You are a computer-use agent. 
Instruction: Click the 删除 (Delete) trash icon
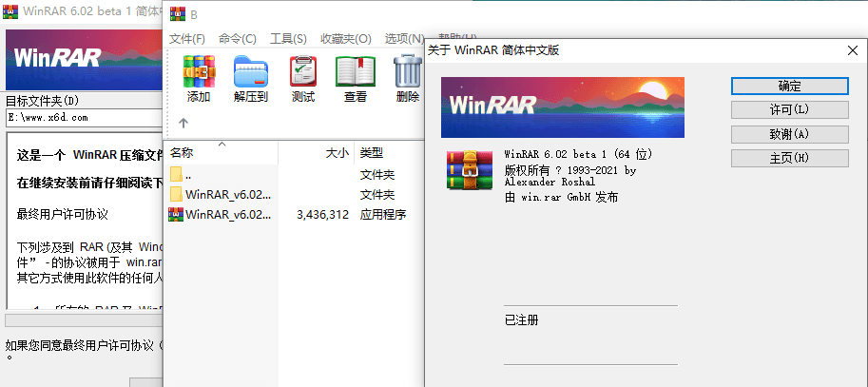[x=408, y=72]
